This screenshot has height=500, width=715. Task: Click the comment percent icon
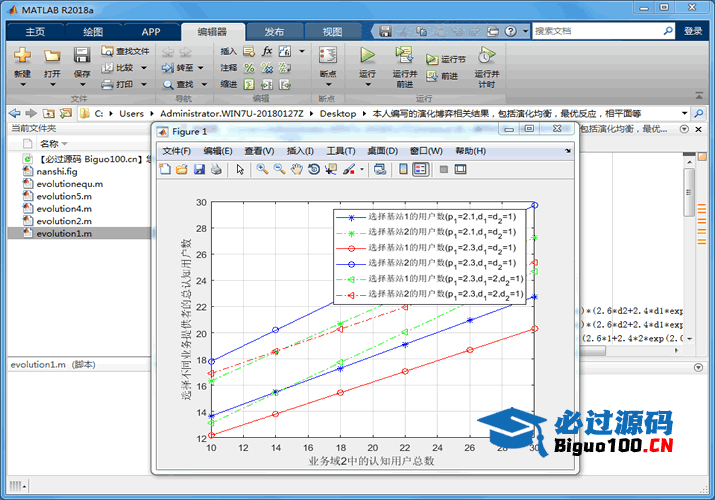(x=249, y=68)
